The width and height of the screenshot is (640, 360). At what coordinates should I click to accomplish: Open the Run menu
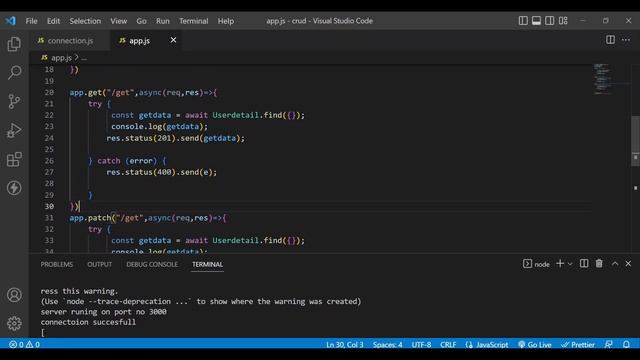pyautogui.click(x=162, y=21)
